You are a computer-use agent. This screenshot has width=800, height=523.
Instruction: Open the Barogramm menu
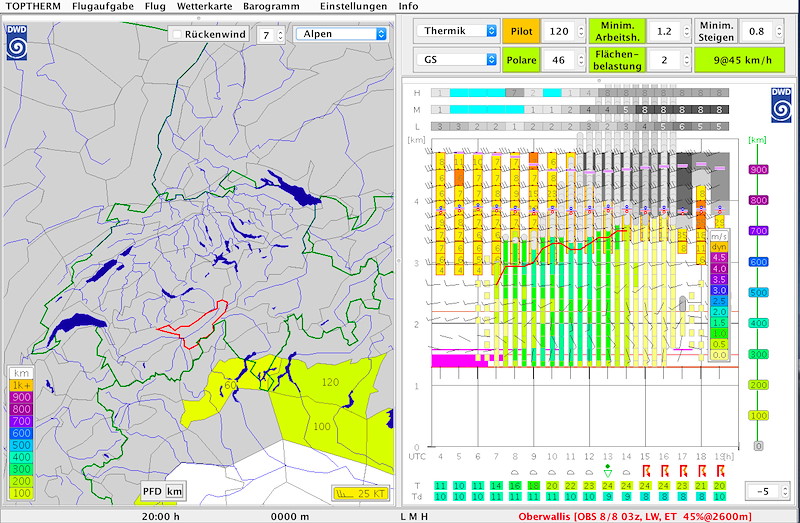click(x=271, y=6)
